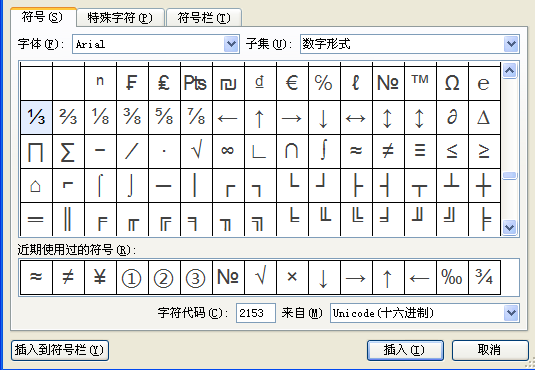Select the trademark TM symbol
The width and height of the screenshot is (535, 370).
pos(420,83)
